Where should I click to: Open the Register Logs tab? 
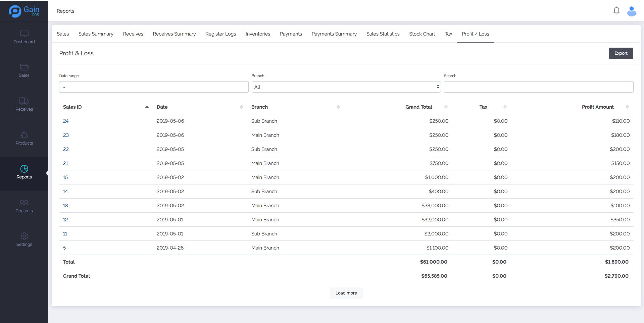pyautogui.click(x=220, y=34)
